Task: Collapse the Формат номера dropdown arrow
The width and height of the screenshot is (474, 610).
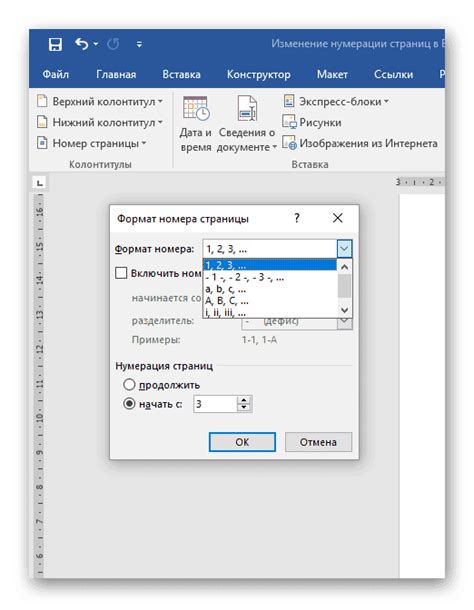Action: [344, 249]
